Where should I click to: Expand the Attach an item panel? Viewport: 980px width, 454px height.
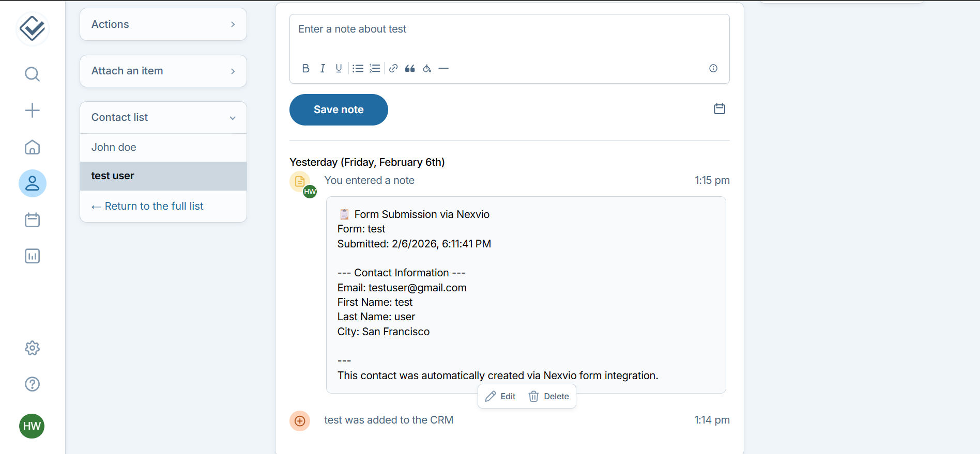pyautogui.click(x=163, y=71)
